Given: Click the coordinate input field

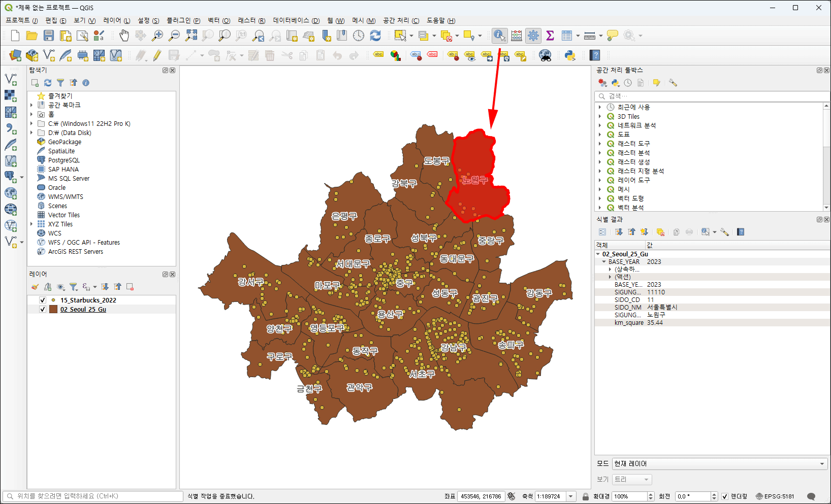Looking at the screenshot, I should click(481, 496).
